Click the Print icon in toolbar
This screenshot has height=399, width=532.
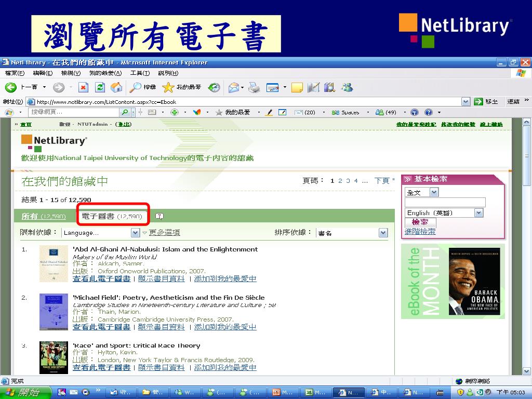(254, 87)
